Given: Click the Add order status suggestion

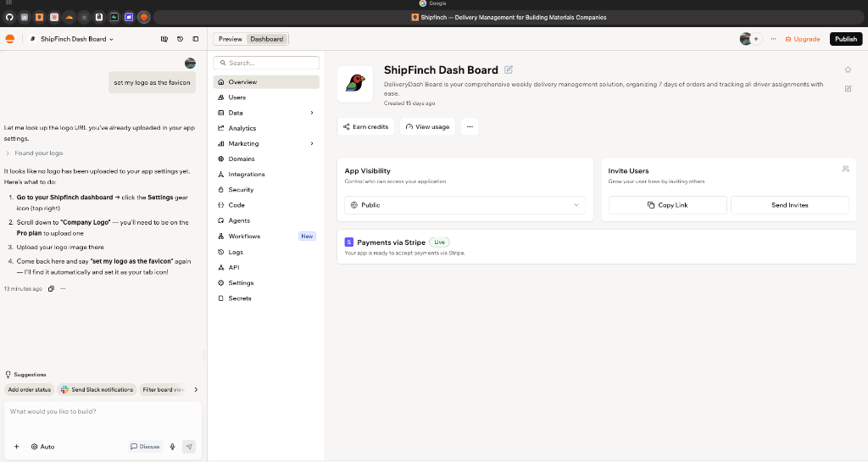Looking at the screenshot, I should tap(30, 389).
